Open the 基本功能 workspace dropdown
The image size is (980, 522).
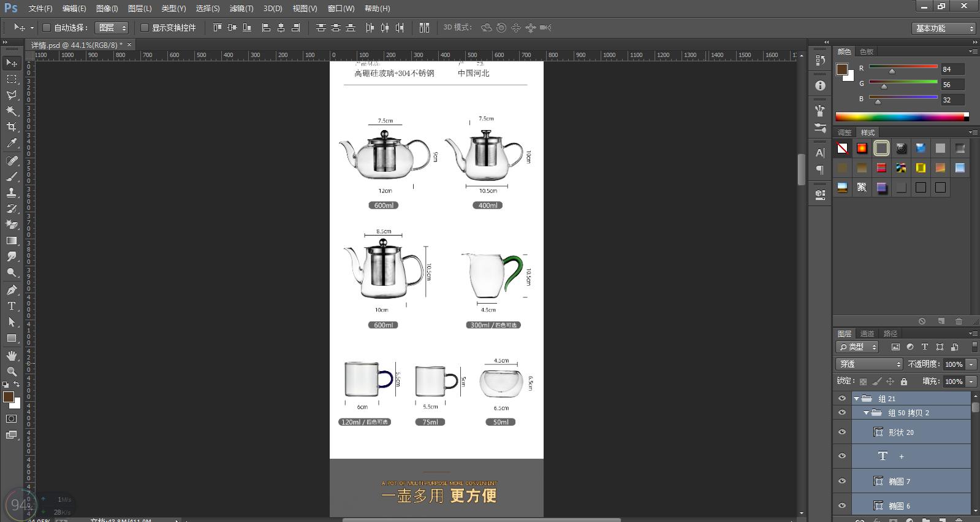click(x=943, y=28)
